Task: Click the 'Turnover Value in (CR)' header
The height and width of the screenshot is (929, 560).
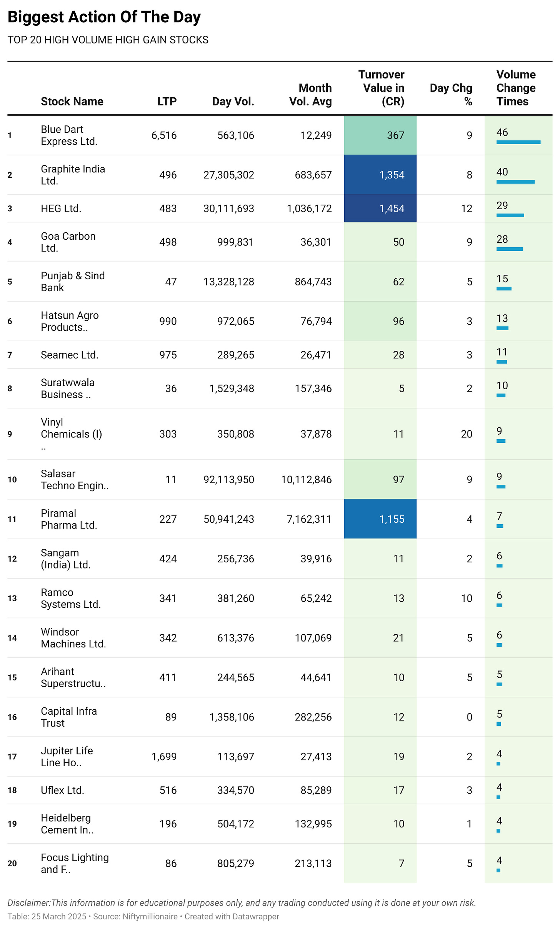Action: tap(382, 88)
